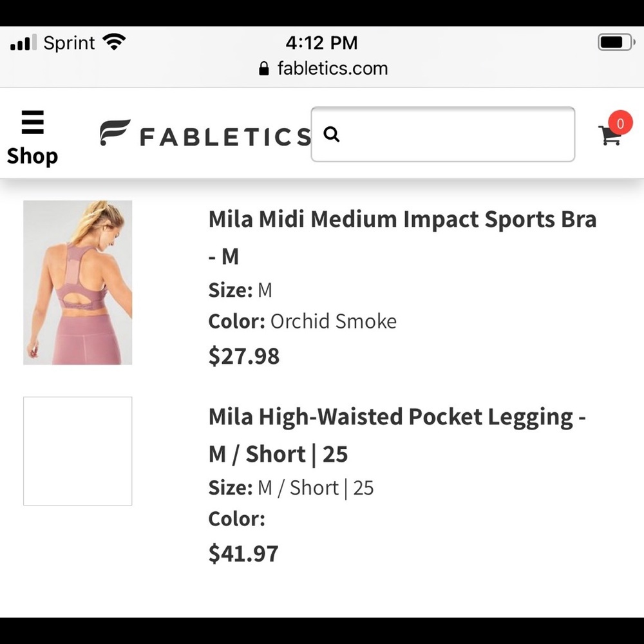
Task: Click the padlock icon beside fabletics.com
Action: (264, 68)
